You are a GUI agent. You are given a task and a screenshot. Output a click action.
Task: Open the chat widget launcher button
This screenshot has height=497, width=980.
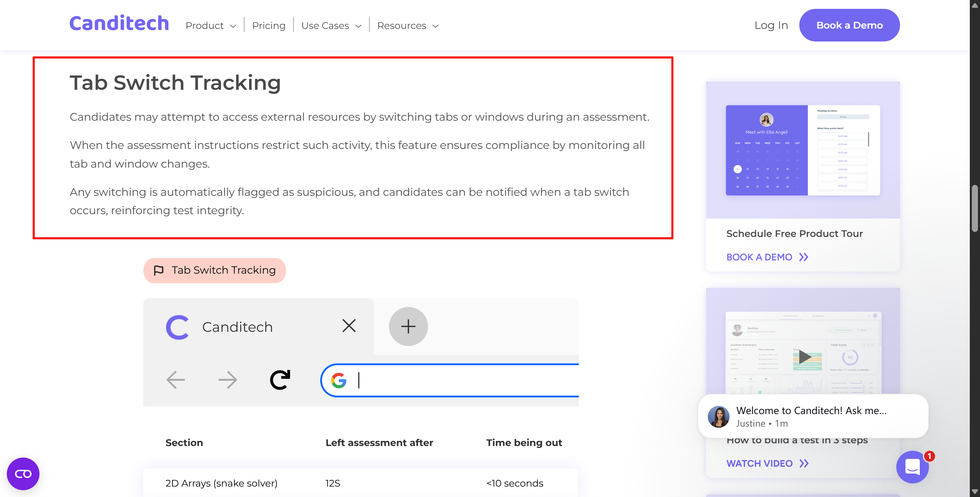pos(912,467)
